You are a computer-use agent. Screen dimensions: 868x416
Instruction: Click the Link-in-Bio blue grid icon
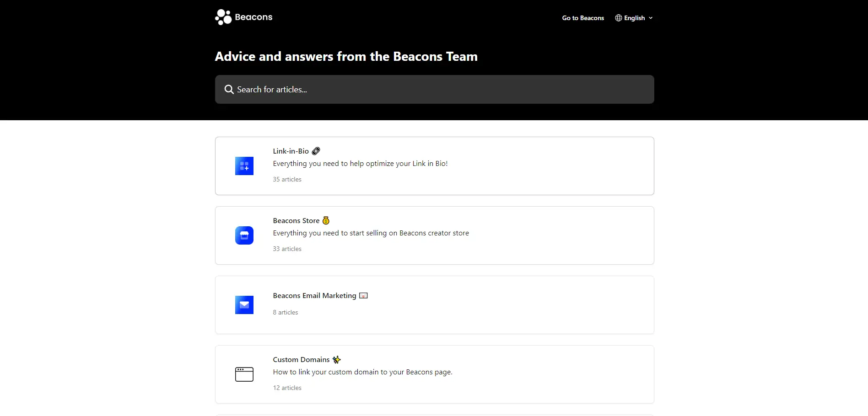(x=244, y=166)
